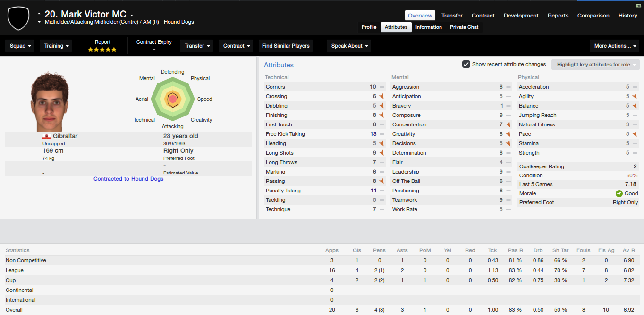Expand the More Actions menu

click(x=614, y=46)
